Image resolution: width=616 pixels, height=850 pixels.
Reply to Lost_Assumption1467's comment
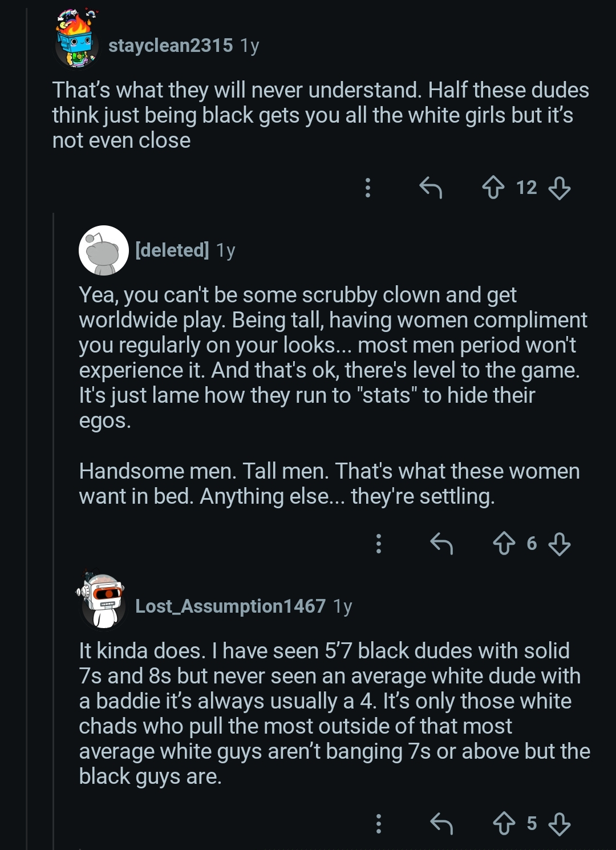click(x=441, y=823)
